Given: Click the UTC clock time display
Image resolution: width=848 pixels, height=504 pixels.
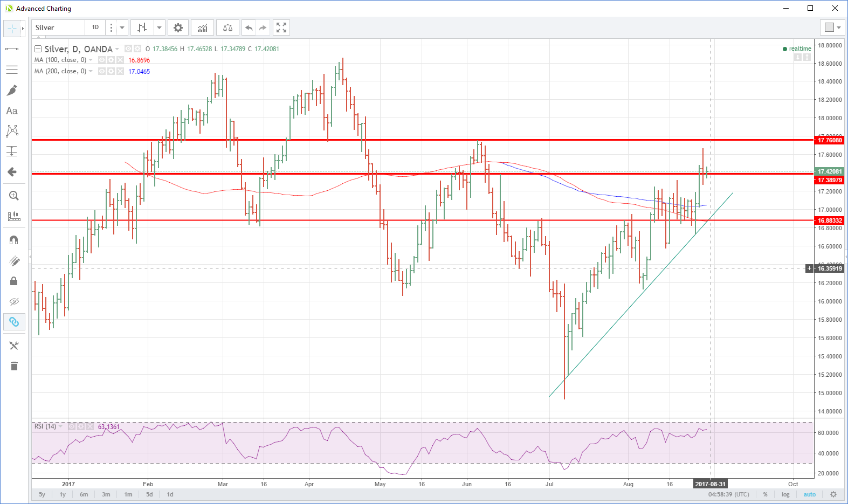Looking at the screenshot, I should [x=729, y=494].
